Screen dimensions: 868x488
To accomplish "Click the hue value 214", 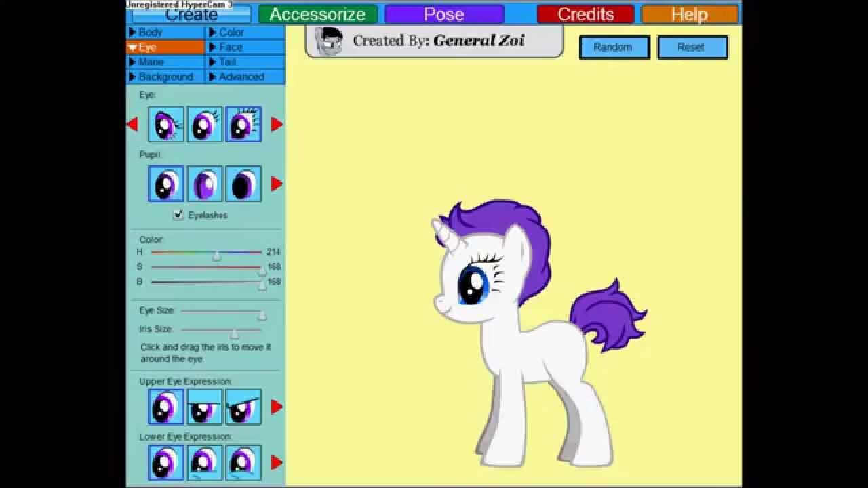I will tap(273, 252).
